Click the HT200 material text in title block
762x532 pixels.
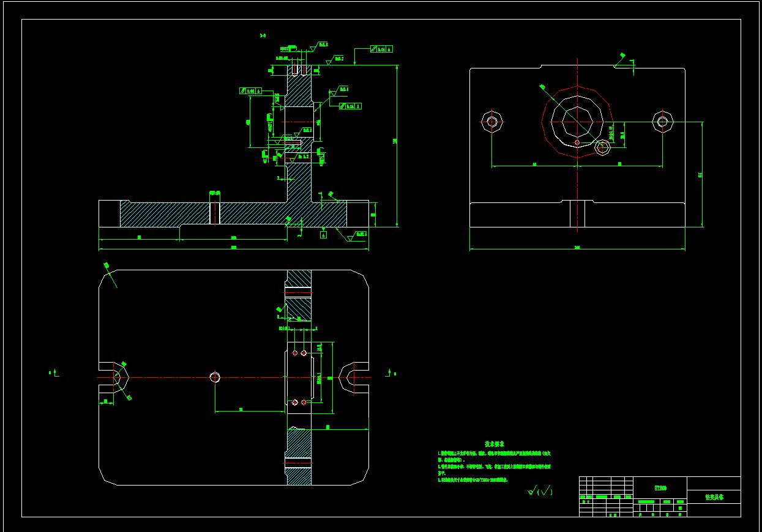click(x=660, y=488)
